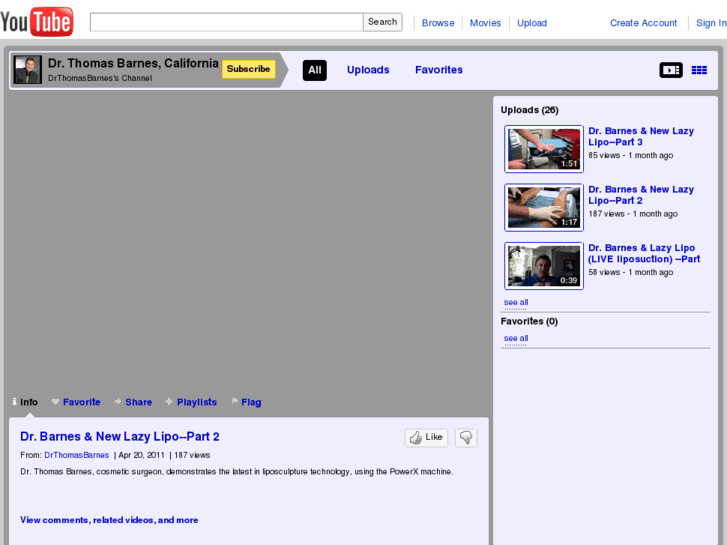Open the Favorite tab below the player
The width and height of the screenshot is (727, 545).
point(76,402)
